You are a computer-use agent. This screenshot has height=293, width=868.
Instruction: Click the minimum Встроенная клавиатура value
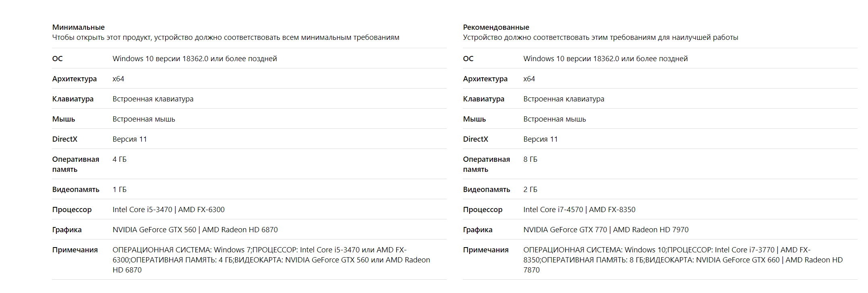point(153,99)
